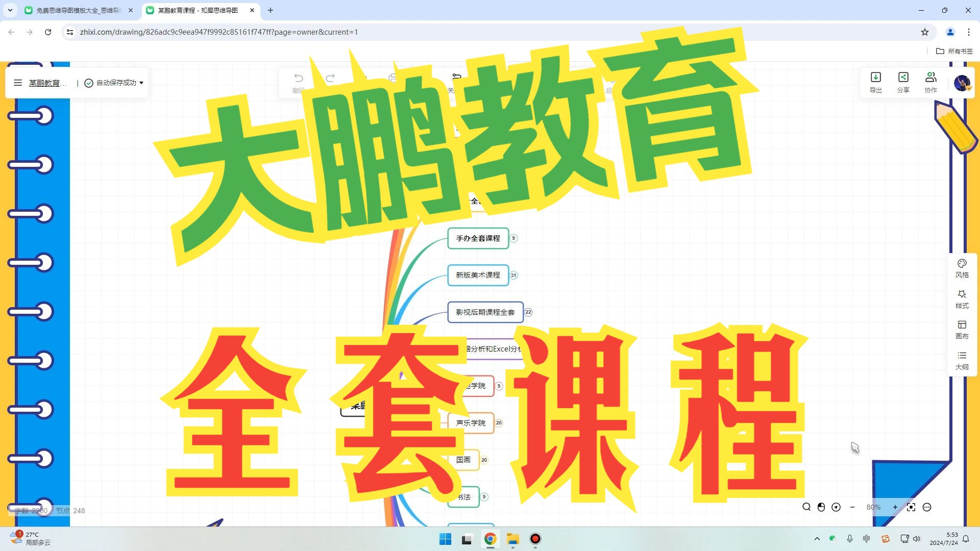Open the 分享 share icon
The height and width of the screenshot is (551, 980).
903,83
